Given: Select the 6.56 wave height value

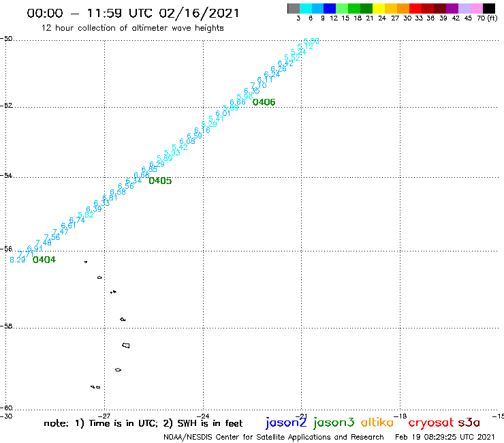Looking at the screenshot, I should [x=126, y=186].
